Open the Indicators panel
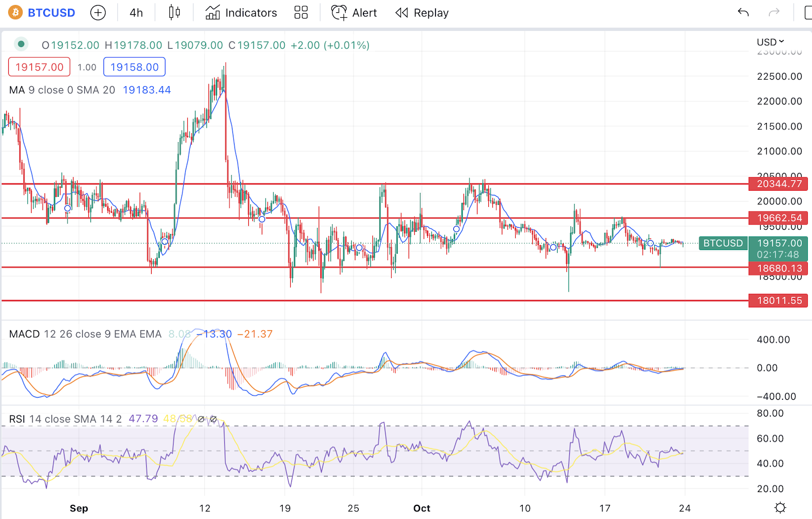812x519 pixels. 241,13
